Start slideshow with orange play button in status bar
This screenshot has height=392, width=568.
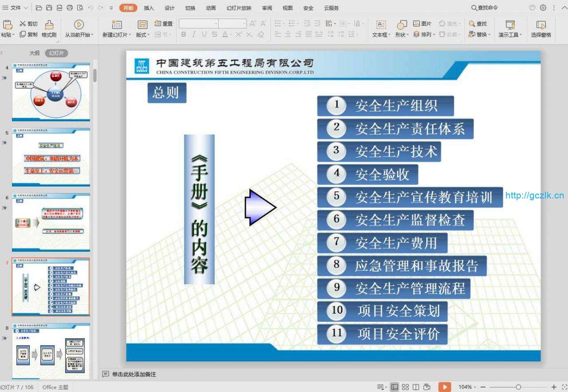(x=445, y=387)
